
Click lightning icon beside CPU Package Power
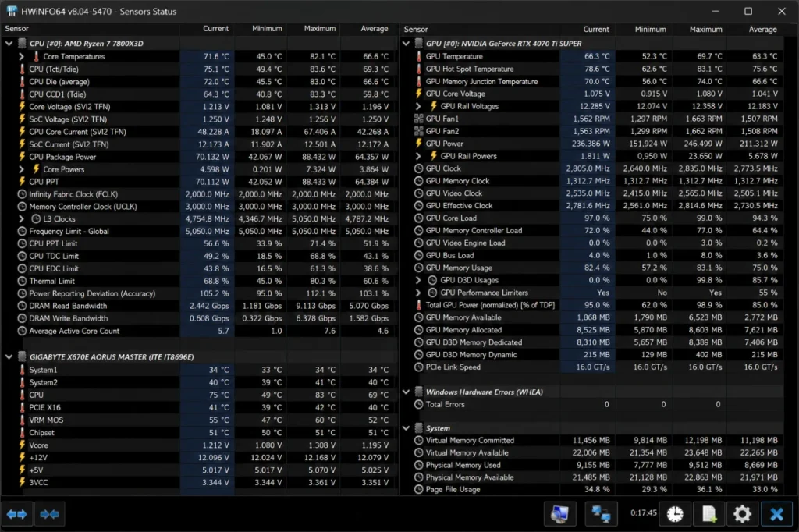pyautogui.click(x=22, y=157)
